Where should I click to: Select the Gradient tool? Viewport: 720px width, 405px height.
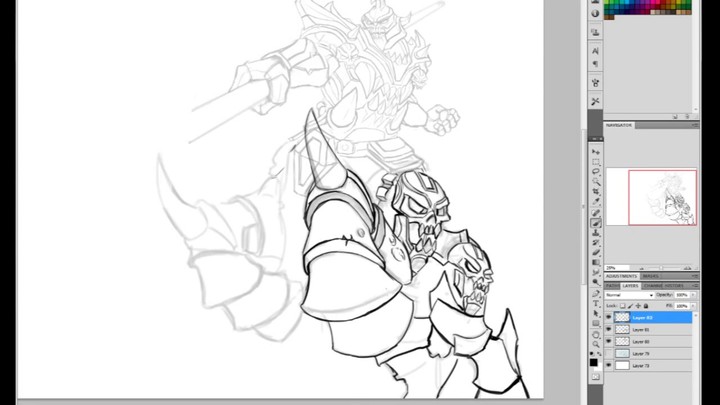click(596, 262)
